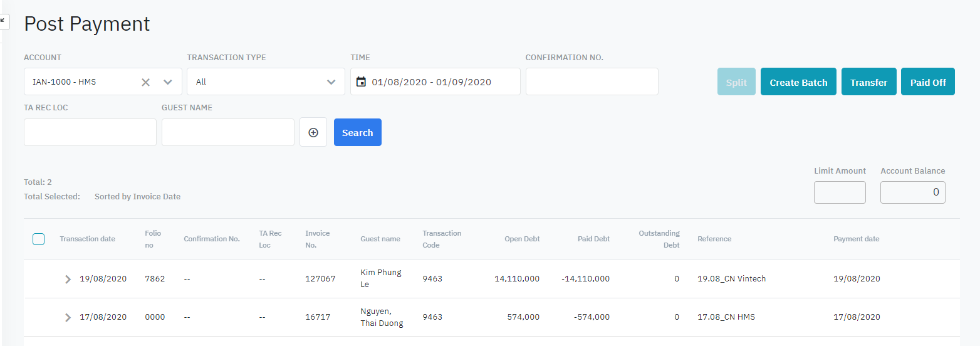Screen dimensions: 980x346
Task: Click the collapse sidebar icon at top left
Action: click(x=3, y=21)
